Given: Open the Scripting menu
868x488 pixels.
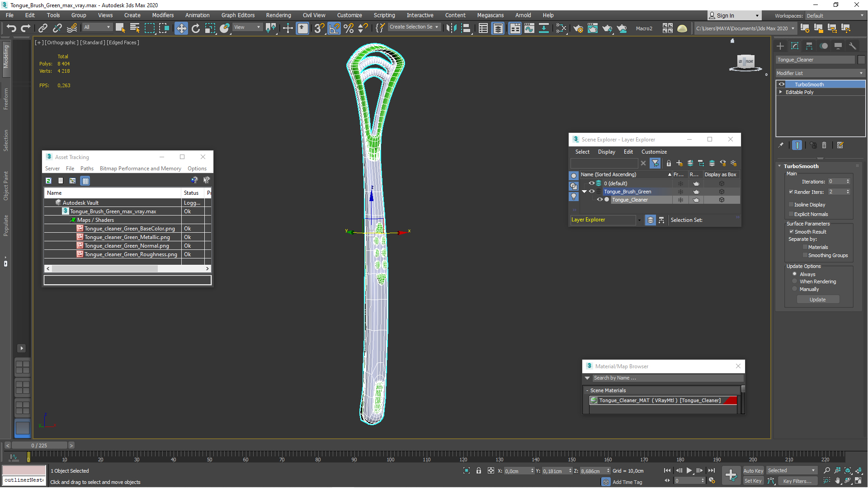Looking at the screenshot, I should (x=384, y=15).
